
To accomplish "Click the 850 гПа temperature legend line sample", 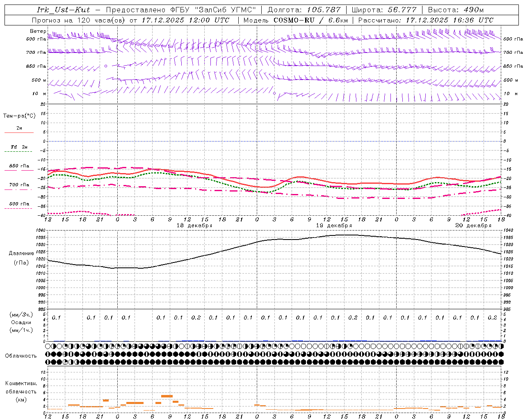I will (19, 171).
